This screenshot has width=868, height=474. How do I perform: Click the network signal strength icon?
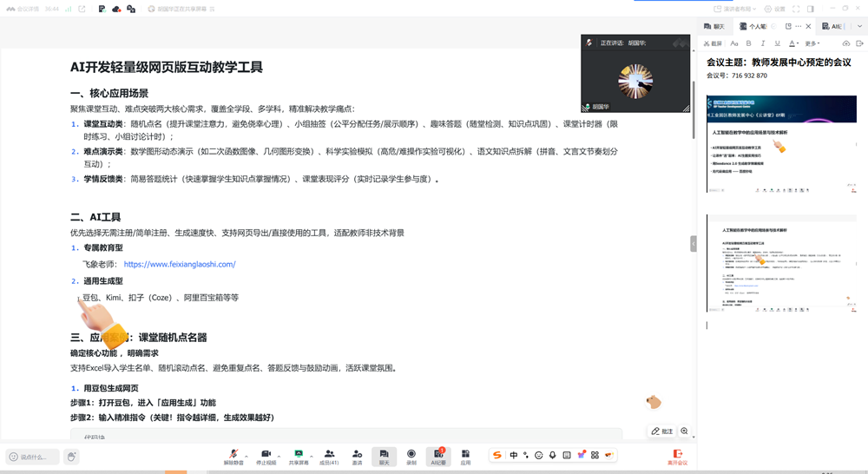click(x=68, y=9)
